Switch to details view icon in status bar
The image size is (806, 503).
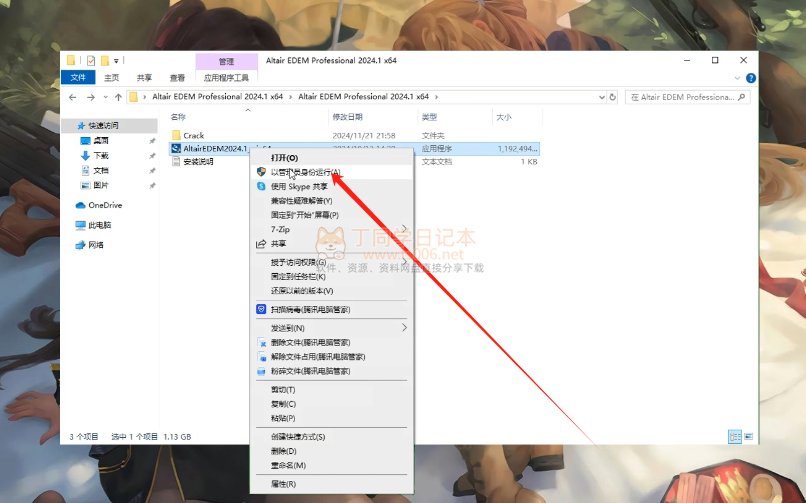point(735,437)
